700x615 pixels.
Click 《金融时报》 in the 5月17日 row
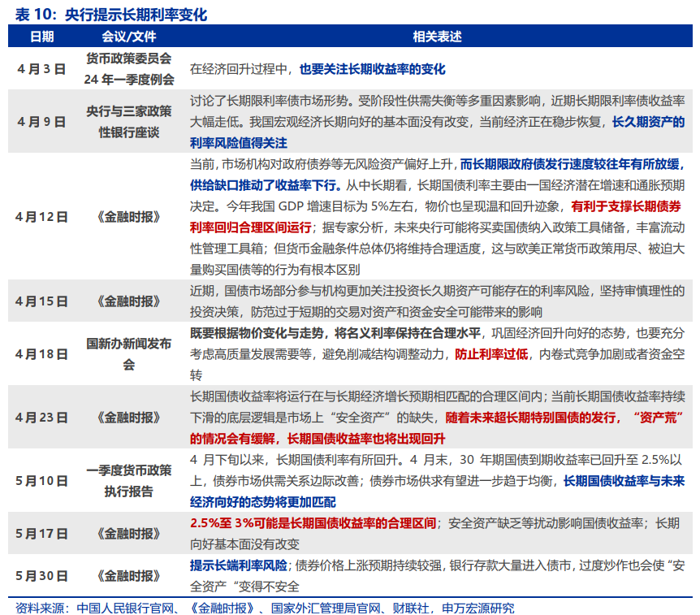click(x=128, y=533)
